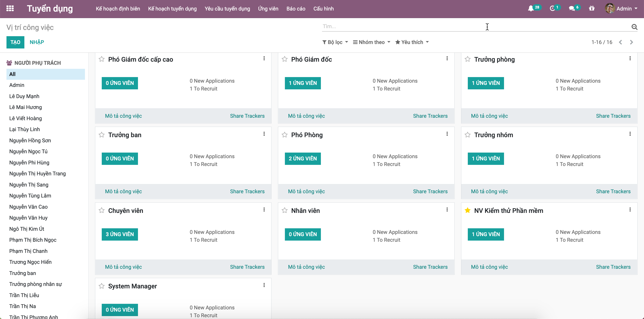
Task: Open kebab menu on Phó Giám đốc card
Action: (x=447, y=59)
